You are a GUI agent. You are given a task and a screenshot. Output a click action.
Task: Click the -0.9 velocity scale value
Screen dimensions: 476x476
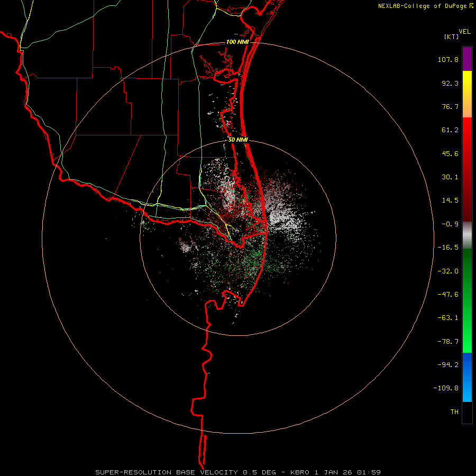click(450, 224)
